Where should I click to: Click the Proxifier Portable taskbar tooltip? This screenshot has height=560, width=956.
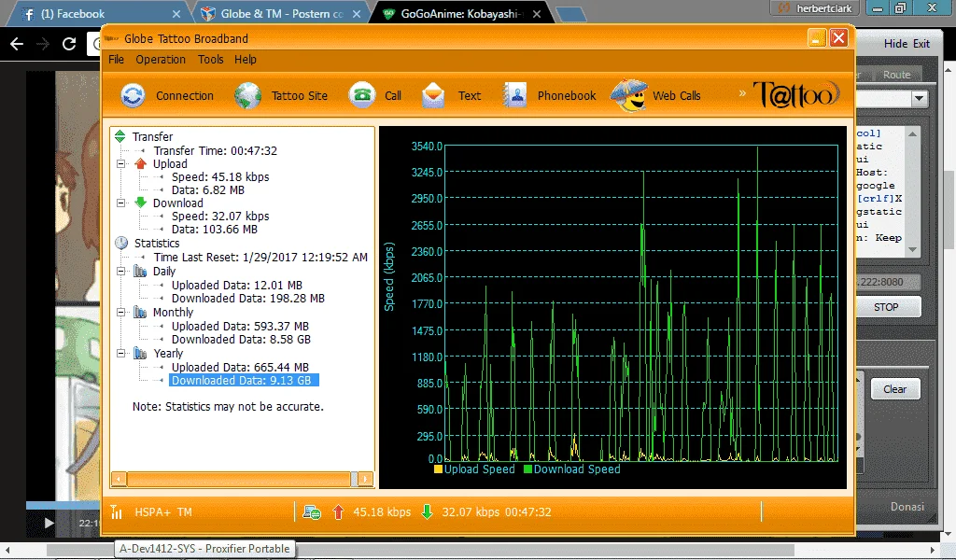click(x=204, y=549)
